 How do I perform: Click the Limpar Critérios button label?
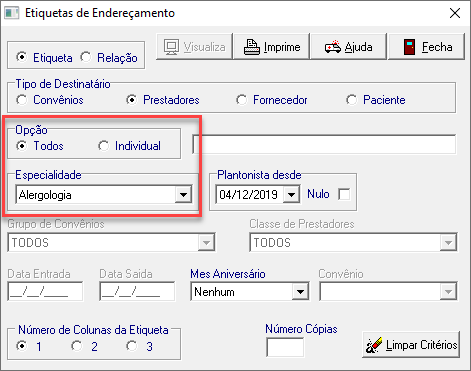click(422, 345)
